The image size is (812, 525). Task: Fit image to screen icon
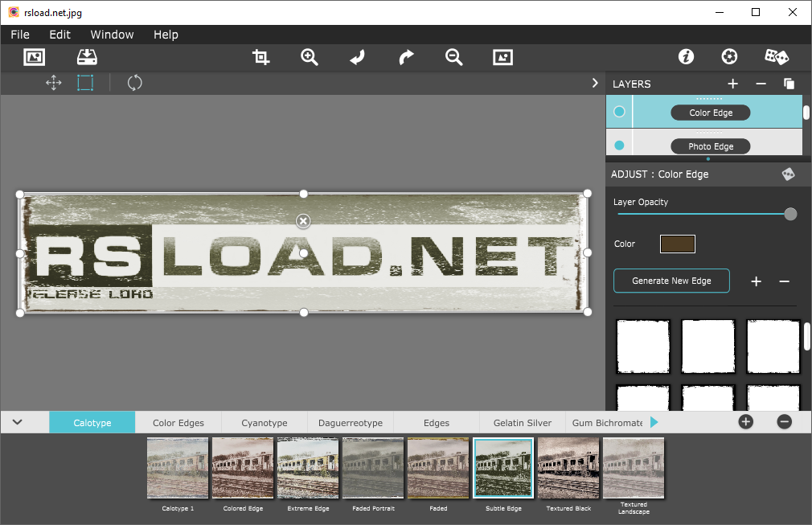click(x=502, y=57)
